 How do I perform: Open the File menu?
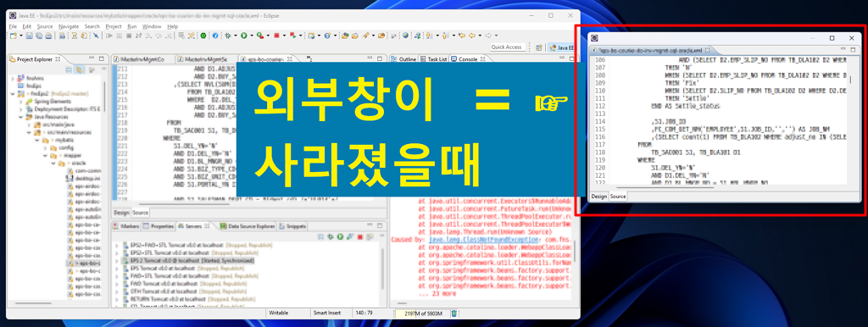pos(14,26)
